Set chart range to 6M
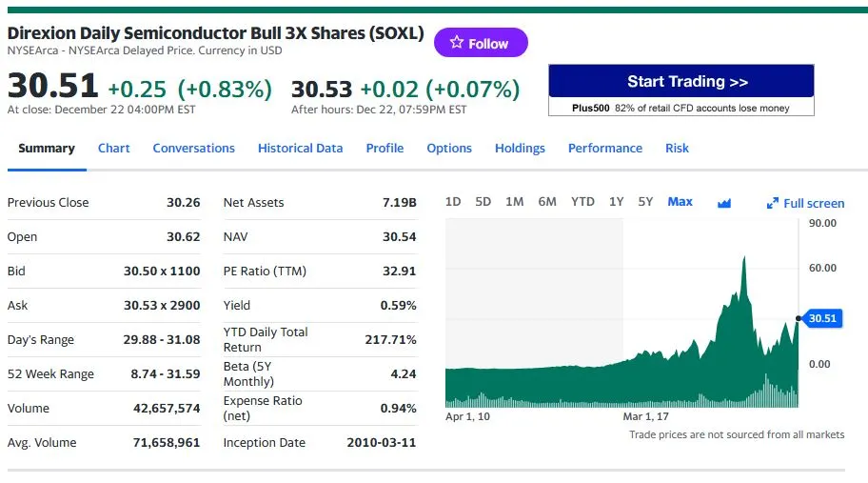This screenshot has height=483, width=868. click(546, 202)
